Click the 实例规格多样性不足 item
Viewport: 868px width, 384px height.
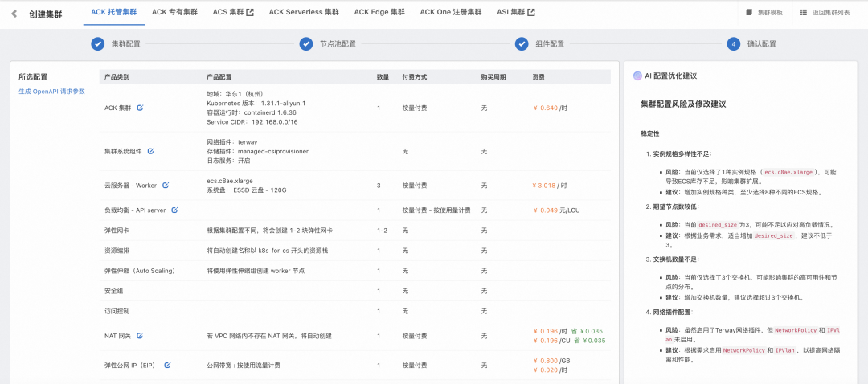coord(682,153)
